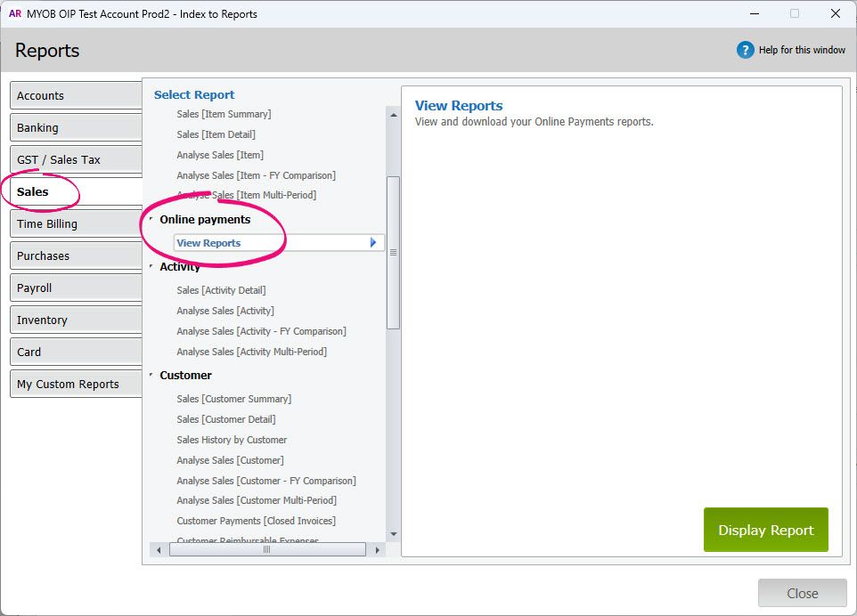
Task: Click the Close button at the bottom
Action: [802, 593]
